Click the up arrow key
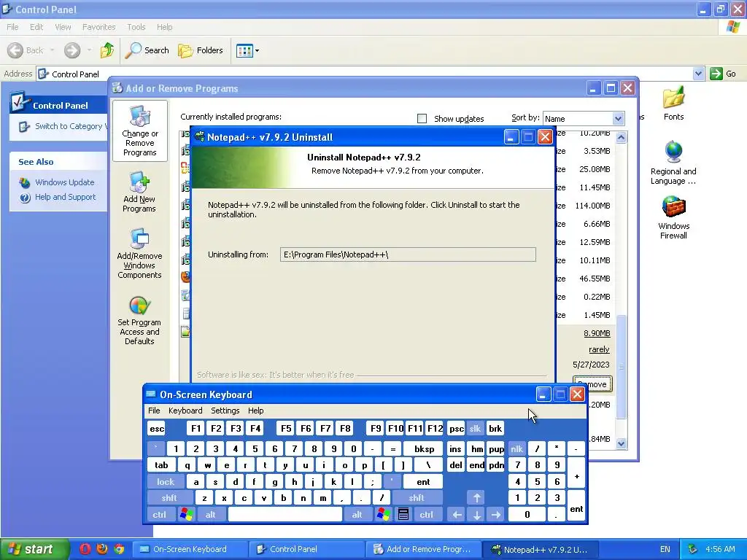This screenshot has width=747, height=560. [477, 498]
